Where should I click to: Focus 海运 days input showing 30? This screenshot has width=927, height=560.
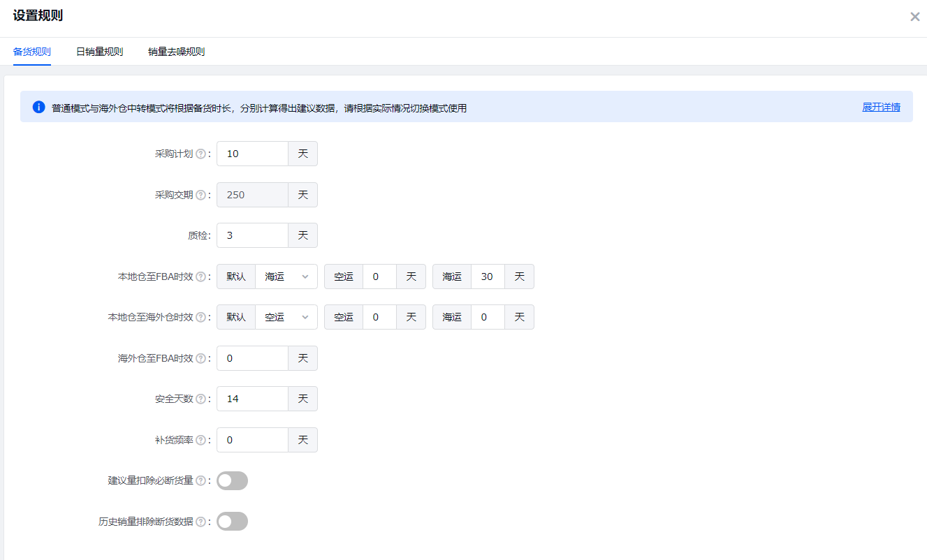tap(488, 277)
